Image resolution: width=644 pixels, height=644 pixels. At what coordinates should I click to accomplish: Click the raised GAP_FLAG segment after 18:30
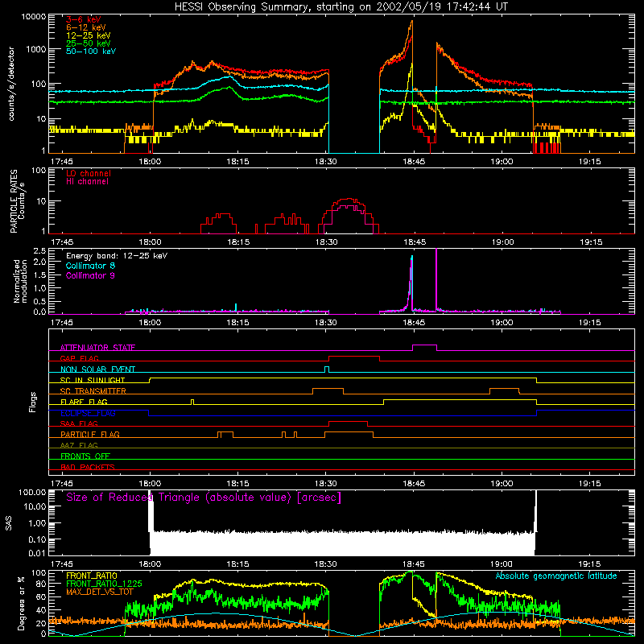(x=354, y=357)
